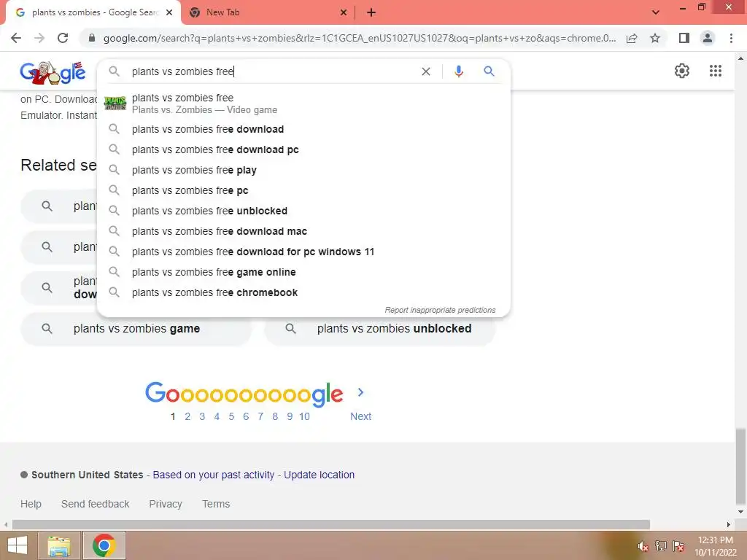Open the Google apps grid

click(715, 71)
